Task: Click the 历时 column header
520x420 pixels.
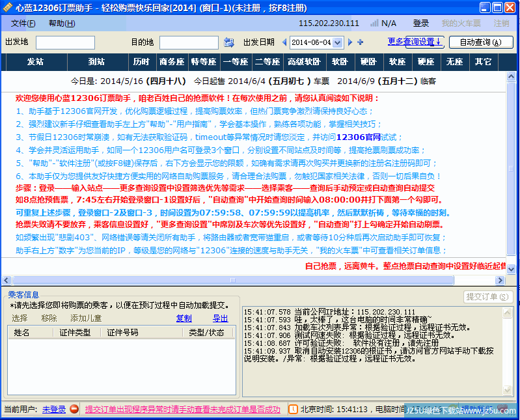Action: pos(142,62)
